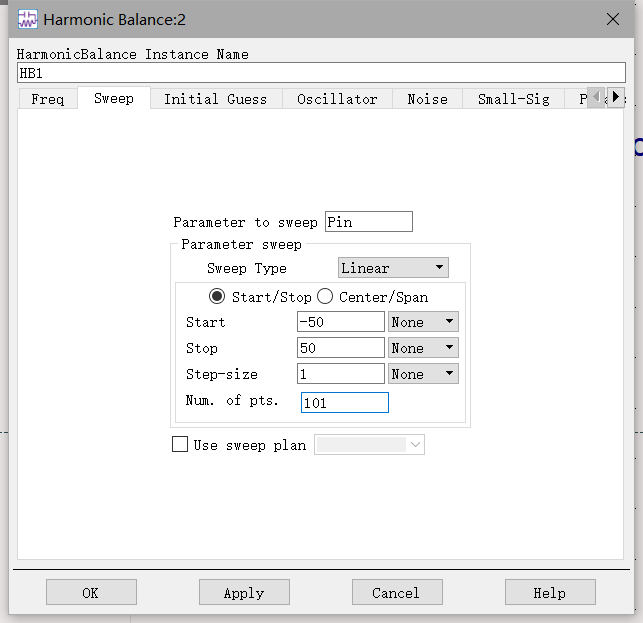Open the Small-Sig tab
Screen dimensions: 643x623
[x=513, y=99]
